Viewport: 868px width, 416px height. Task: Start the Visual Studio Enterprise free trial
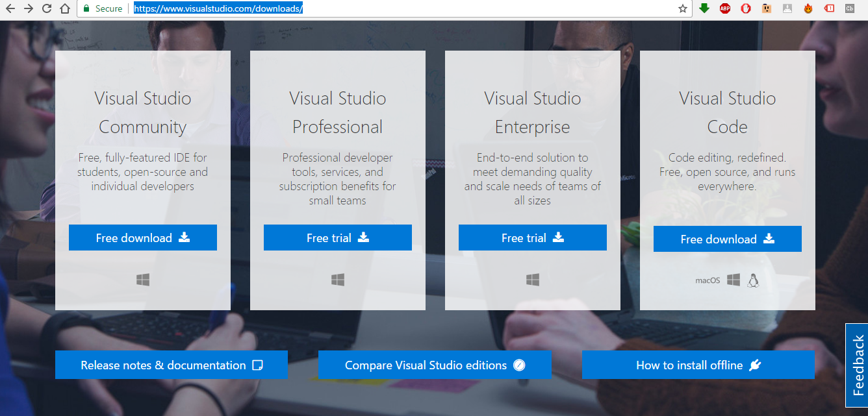[x=533, y=238]
